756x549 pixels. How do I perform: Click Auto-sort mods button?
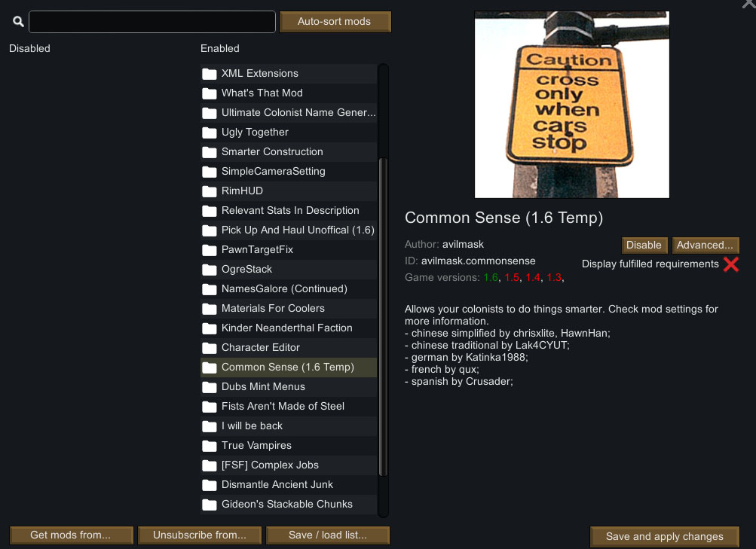[335, 22]
